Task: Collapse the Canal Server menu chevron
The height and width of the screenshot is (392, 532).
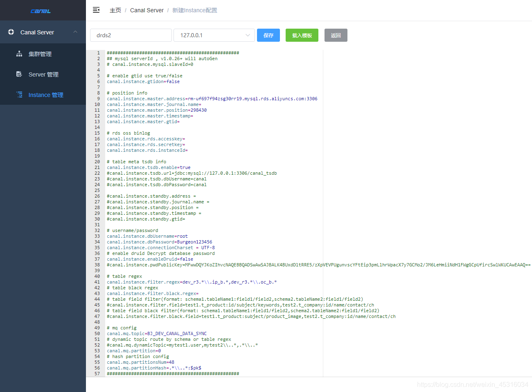Action: 75,32
